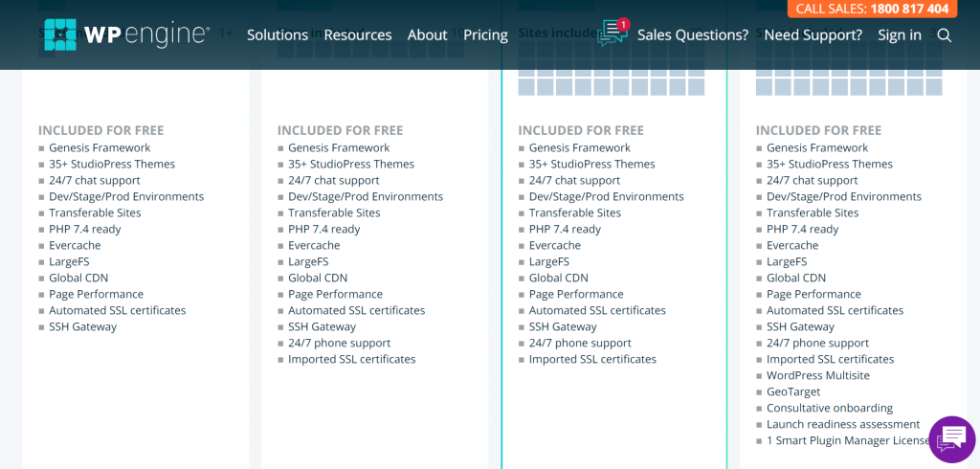This screenshot has width=980, height=469.
Task: Select Launch readiness assessment in fourth column
Action: (x=844, y=424)
